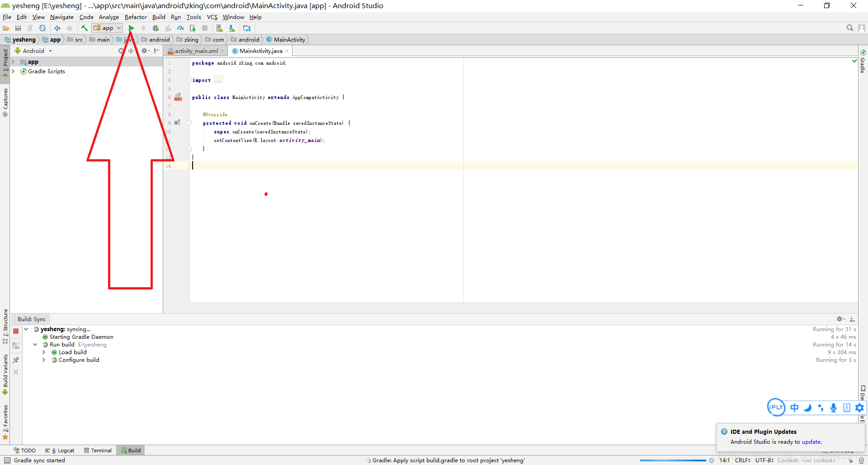Image resolution: width=868 pixels, height=465 pixels.
Task: Toggle the Build tool window tab
Action: (x=131, y=451)
